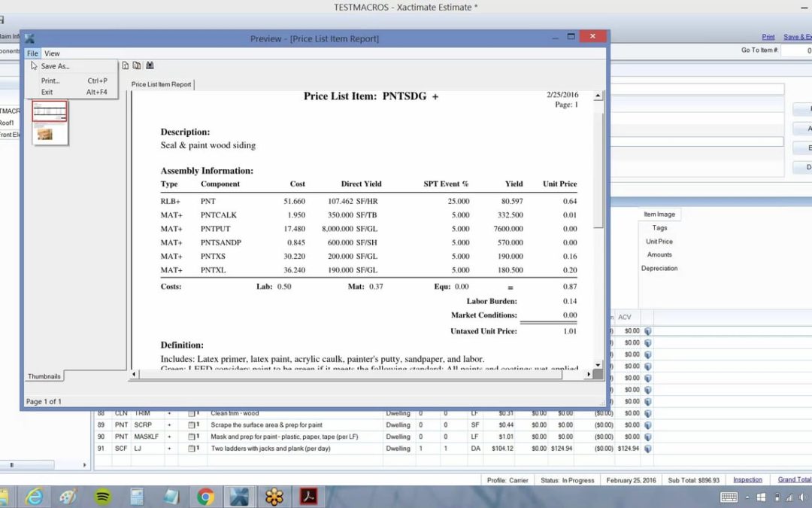This screenshot has width=812, height=508.
Task: Click the multiple pages view toolbar icon
Action: (x=136, y=65)
